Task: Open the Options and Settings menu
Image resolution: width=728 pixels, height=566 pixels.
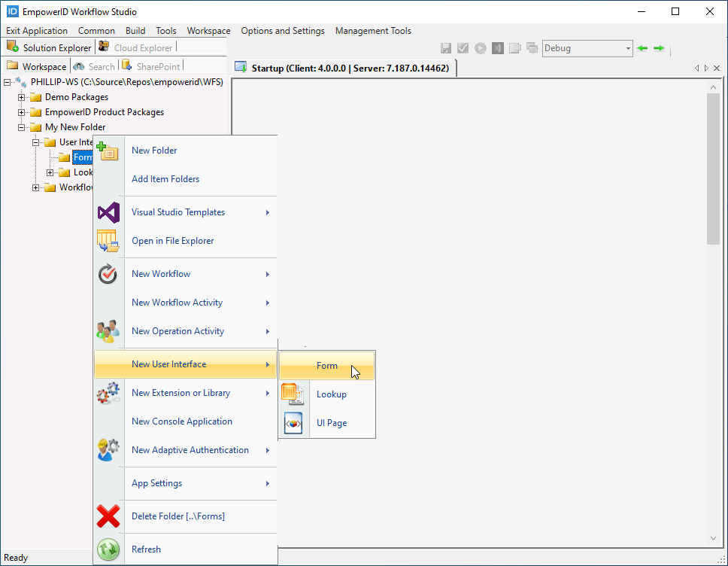Action: (x=283, y=31)
